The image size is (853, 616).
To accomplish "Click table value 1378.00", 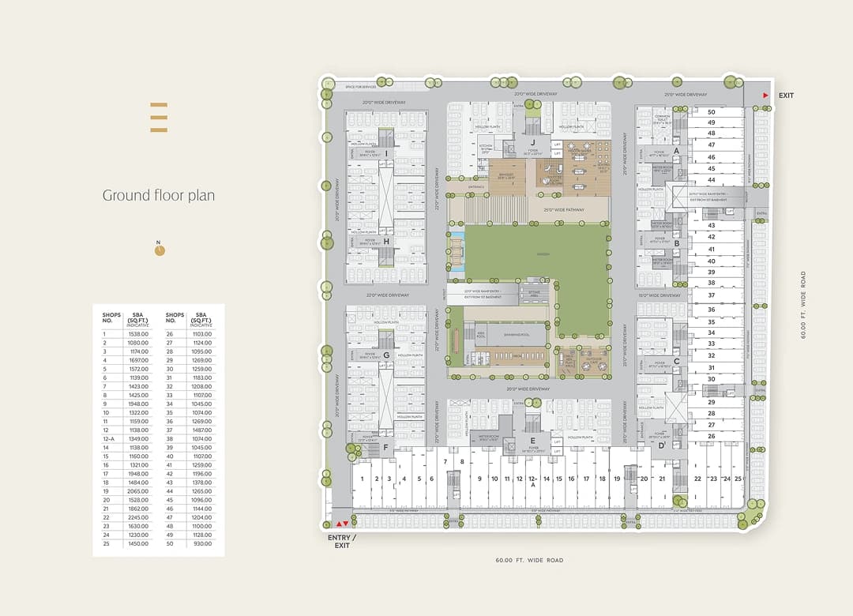I will tap(202, 483).
